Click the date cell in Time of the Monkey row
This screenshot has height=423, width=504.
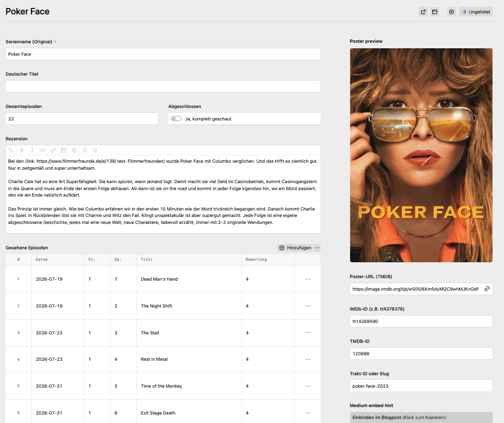tap(58, 386)
